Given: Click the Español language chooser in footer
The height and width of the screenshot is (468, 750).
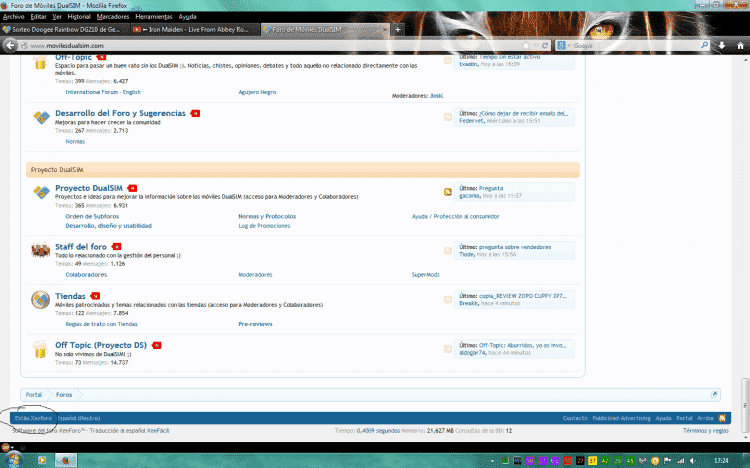Looking at the screenshot, I should (x=79, y=418).
